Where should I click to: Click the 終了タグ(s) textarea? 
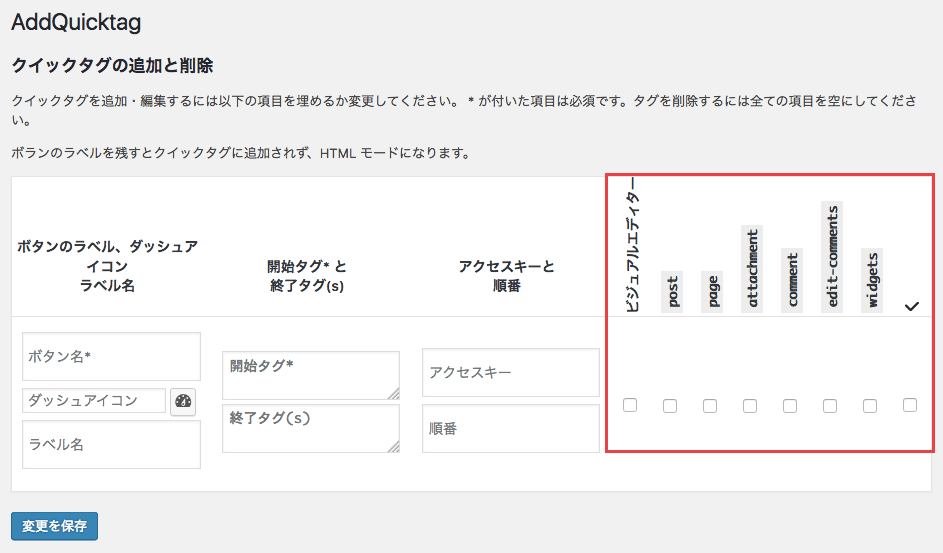(311, 428)
